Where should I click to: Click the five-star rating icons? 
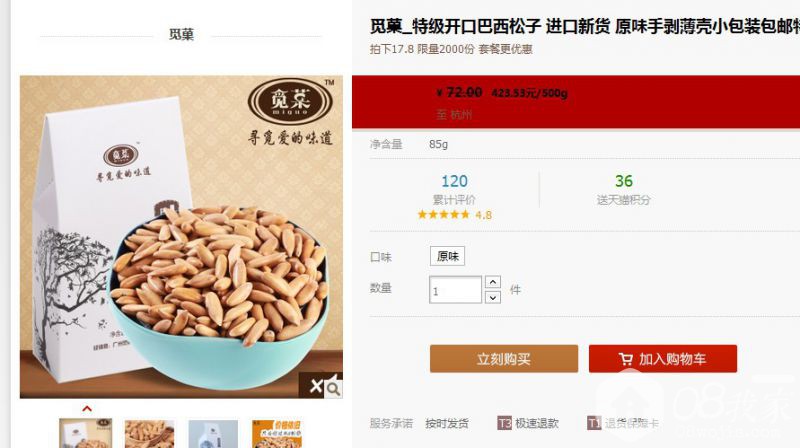pyautogui.click(x=443, y=215)
